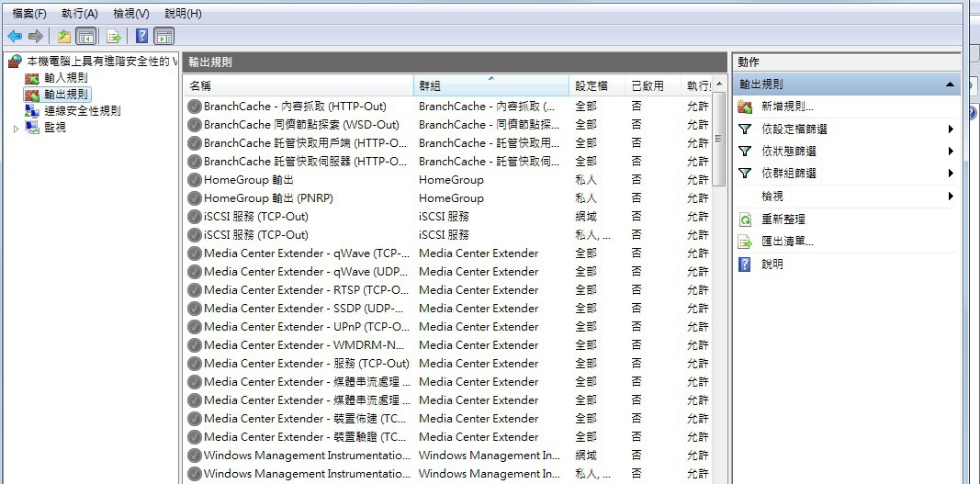Click the 輸出規則 tree icon
Image resolution: width=980 pixels, height=484 pixels.
pos(32,95)
